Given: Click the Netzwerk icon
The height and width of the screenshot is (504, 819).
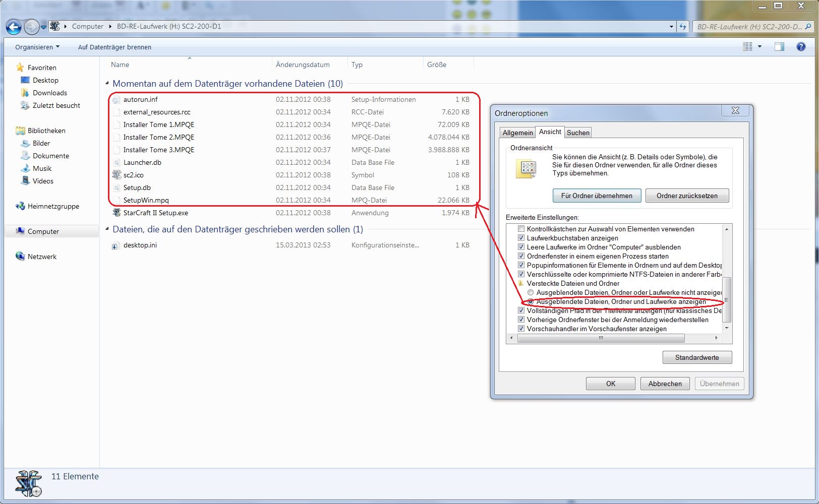Looking at the screenshot, I should coord(20,257).
